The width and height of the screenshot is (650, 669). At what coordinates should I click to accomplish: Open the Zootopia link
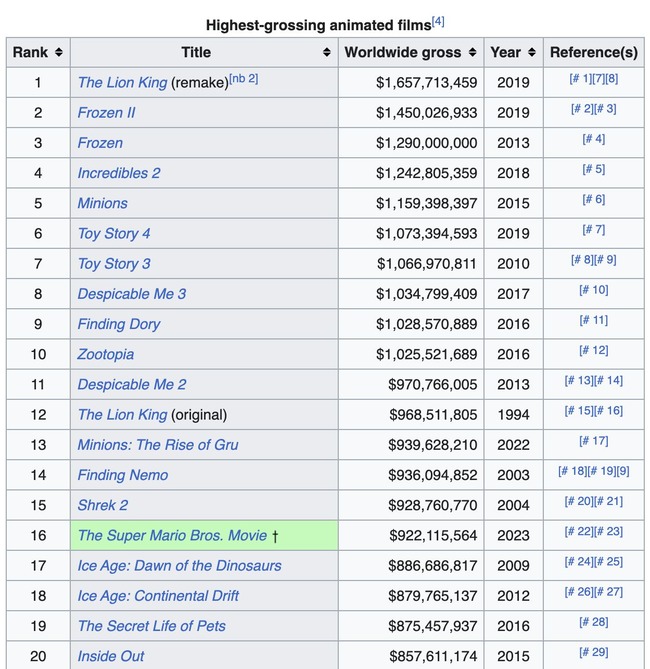pos(105,354)
